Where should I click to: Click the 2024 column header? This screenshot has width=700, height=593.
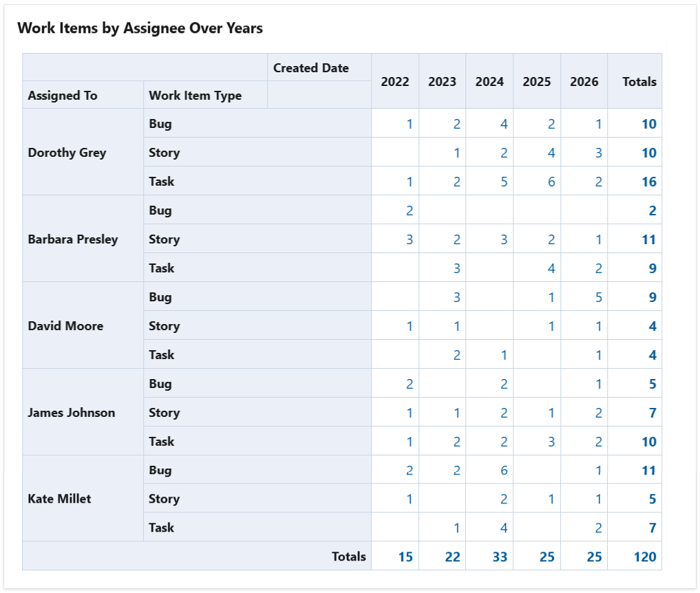(489, 81)
